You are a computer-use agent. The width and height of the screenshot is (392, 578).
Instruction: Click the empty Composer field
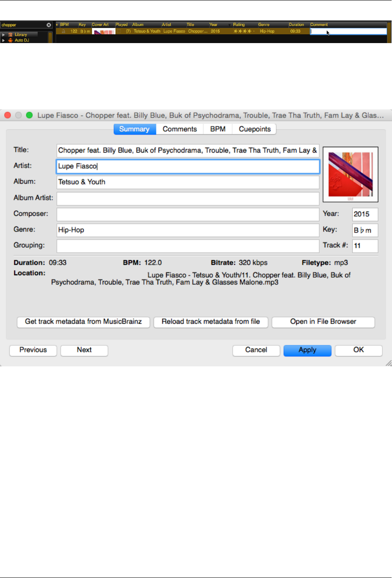(x=188, y=214)
